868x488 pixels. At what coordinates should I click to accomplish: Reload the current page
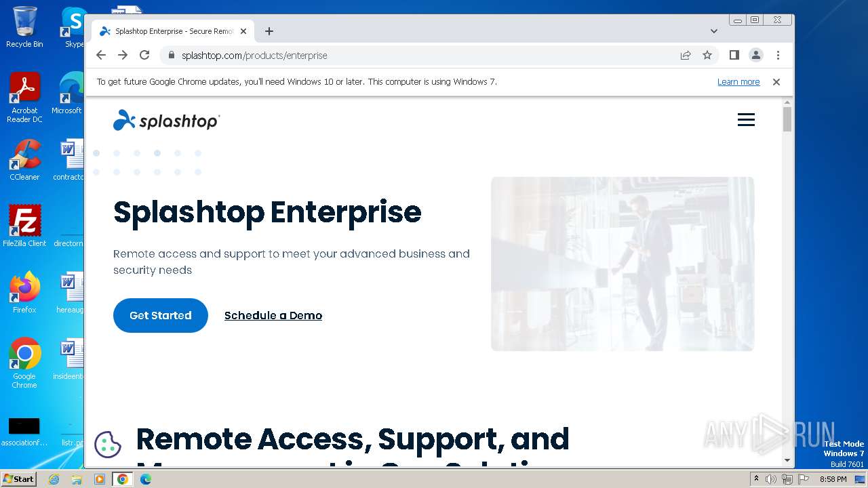click(x=144, y=55)
